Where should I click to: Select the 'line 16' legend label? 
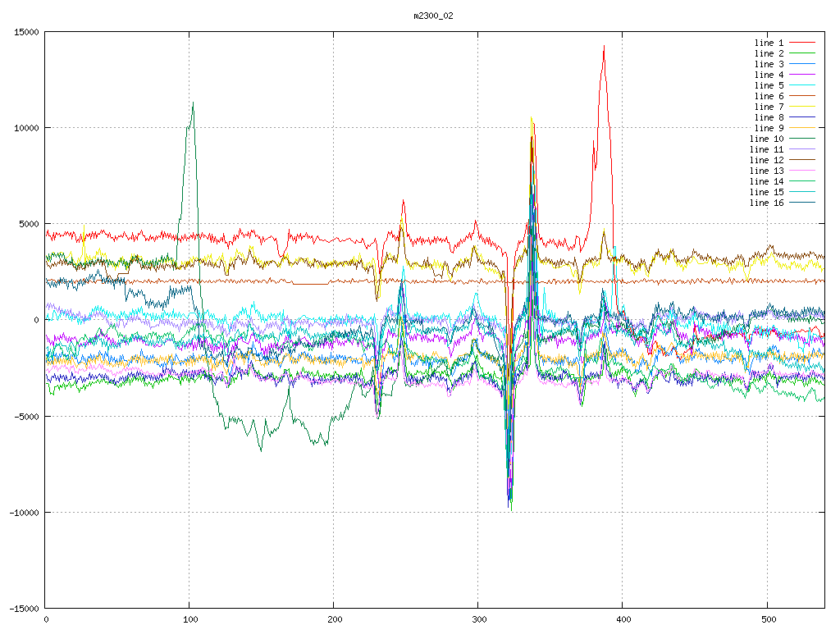point(767,203)
